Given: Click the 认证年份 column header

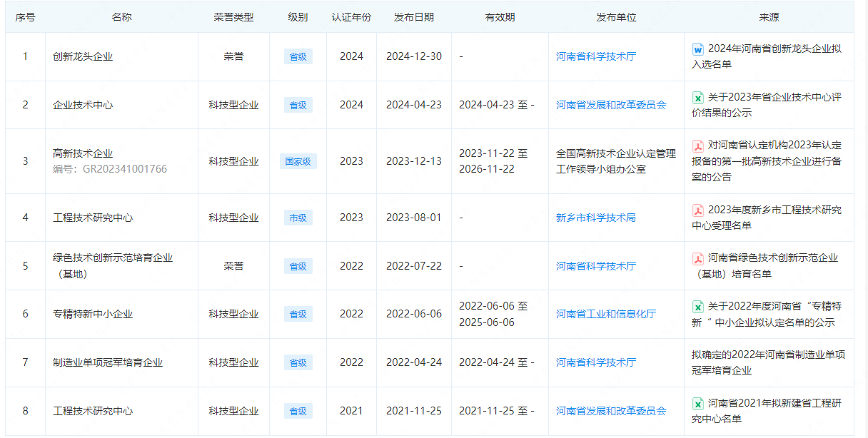Looking at the screenshot, I should 351,17.
